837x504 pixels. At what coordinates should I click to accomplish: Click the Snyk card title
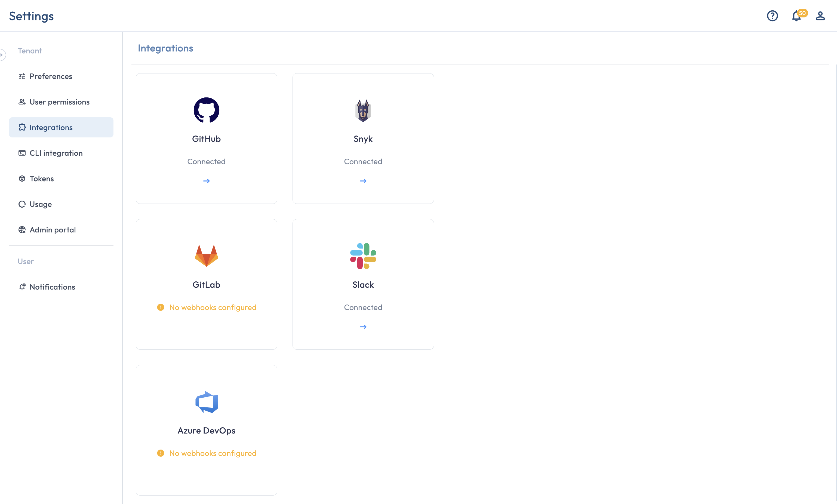coord(363,139)
